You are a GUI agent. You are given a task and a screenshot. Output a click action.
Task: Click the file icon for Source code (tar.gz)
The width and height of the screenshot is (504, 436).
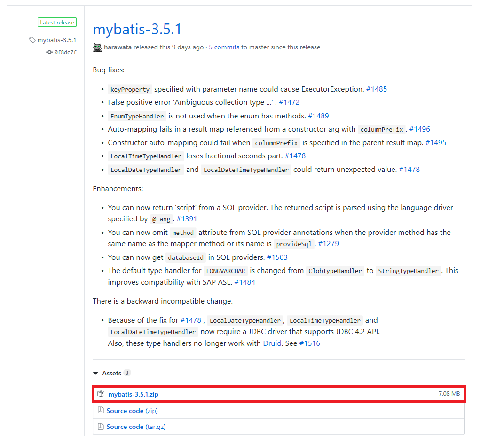[x=101, y=426]
